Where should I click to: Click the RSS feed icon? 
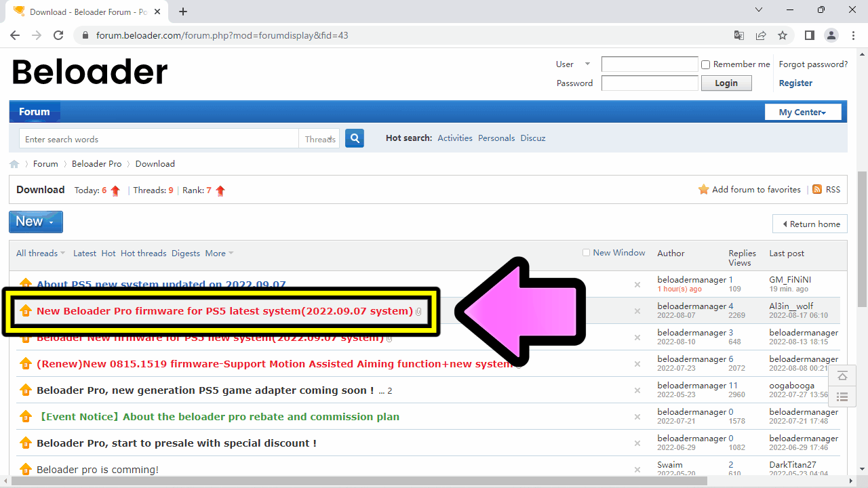click(817, 190)
